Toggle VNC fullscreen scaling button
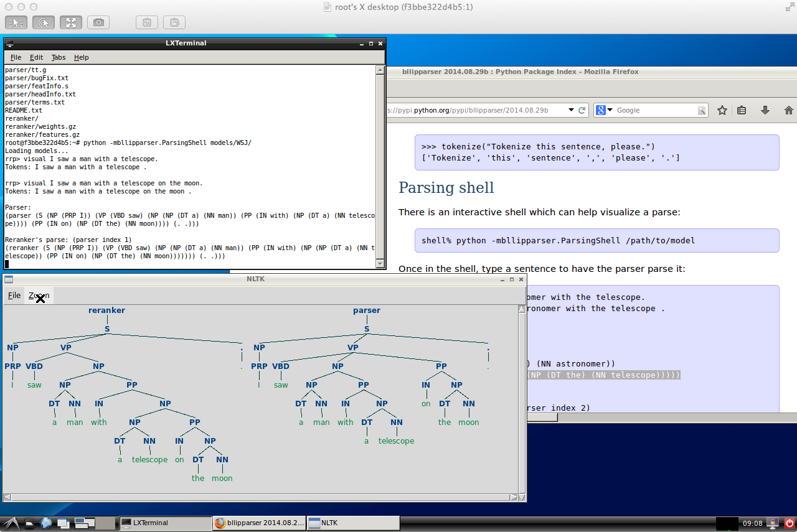 coord(71,22)
